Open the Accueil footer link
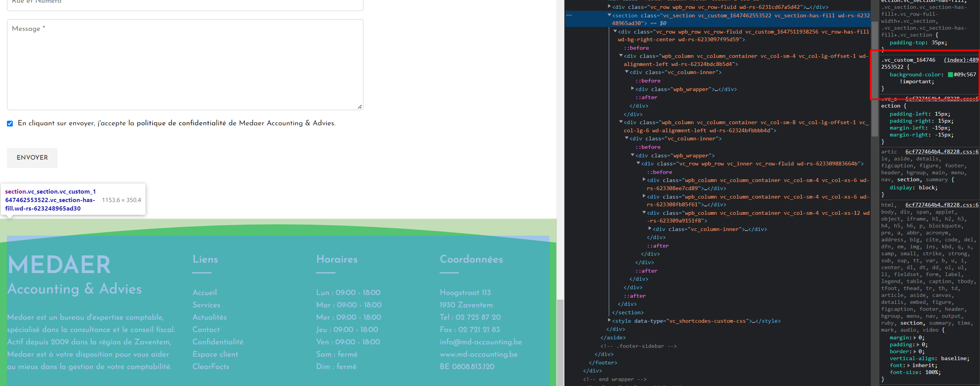This screenshot has width=980, height=386. tap(205, 293)
